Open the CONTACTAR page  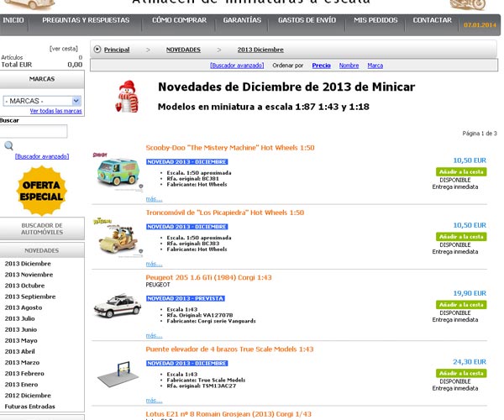tap(432, 20)
